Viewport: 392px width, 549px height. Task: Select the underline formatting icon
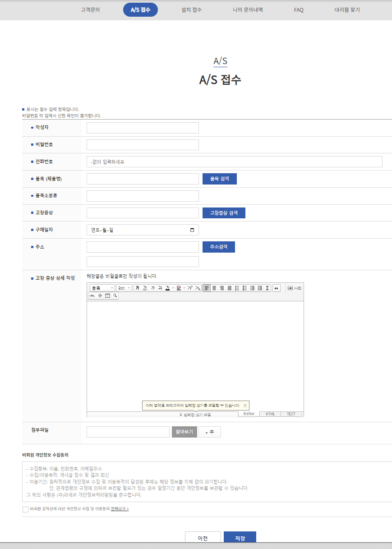144,287
